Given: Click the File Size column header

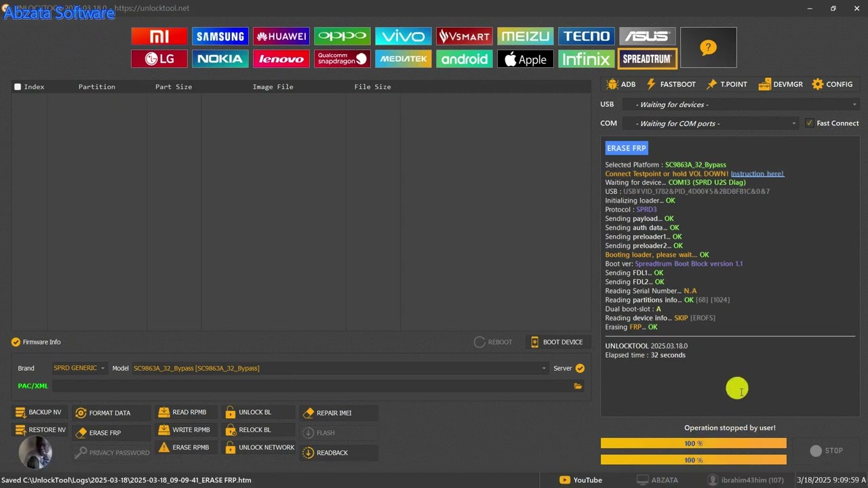Looking at the screenshot, I should (373, 87).
